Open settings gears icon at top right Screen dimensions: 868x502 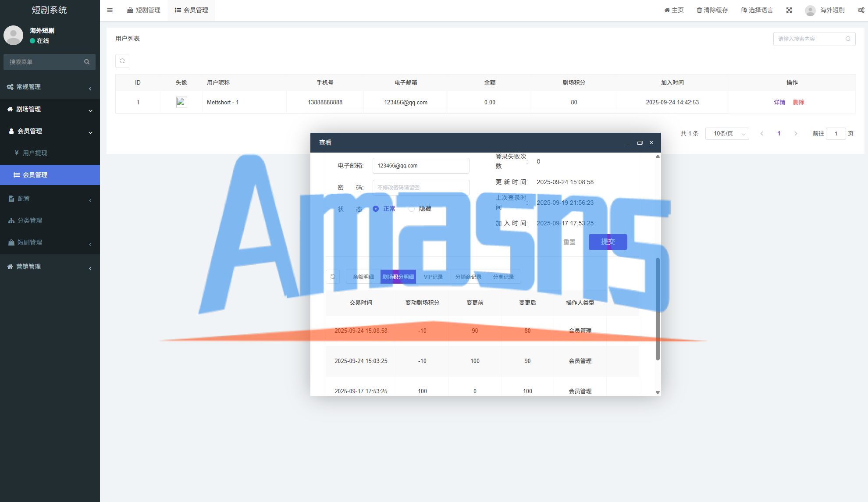point(861,10)
